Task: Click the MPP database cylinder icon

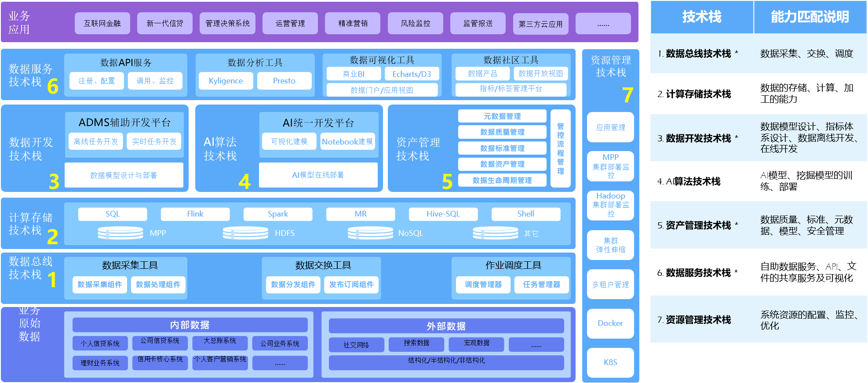Action: coord(120,233)
